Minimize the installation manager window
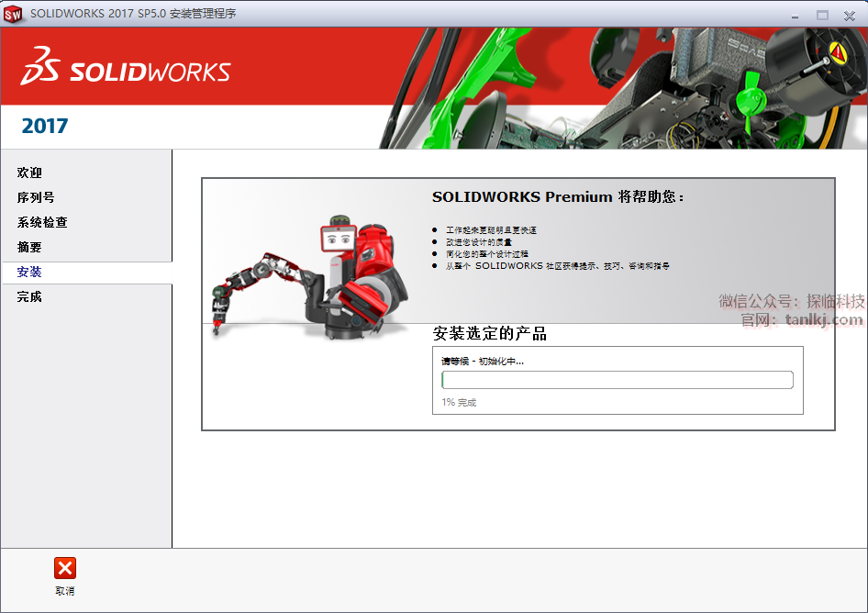 point(793,14)
